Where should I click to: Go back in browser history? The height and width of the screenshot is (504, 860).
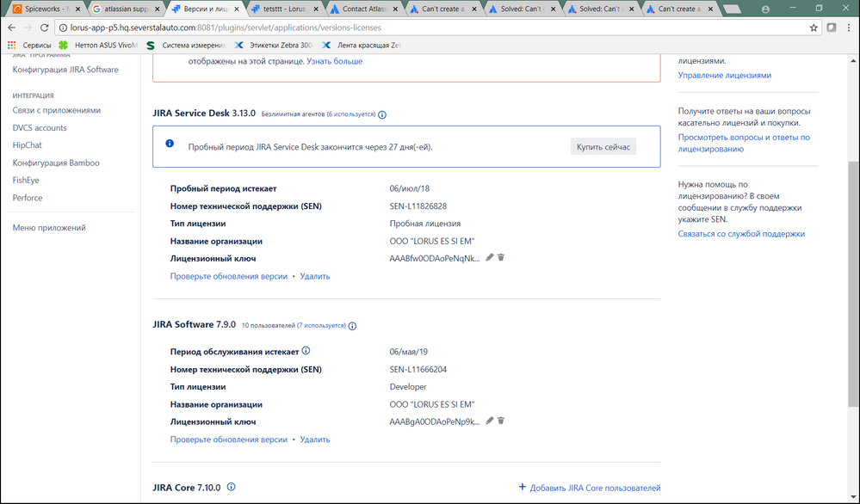click(x=11, y=28)
